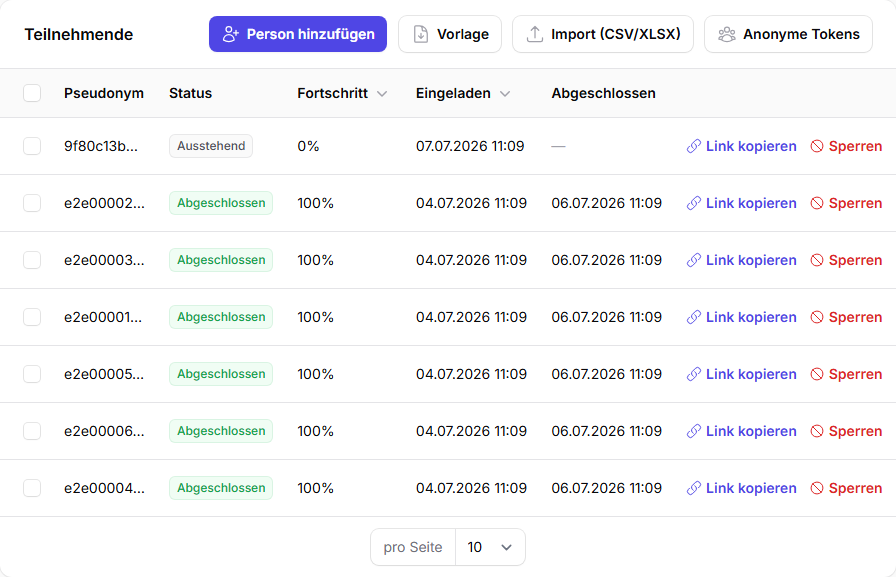The height and width of the screenshot is (577, 896).
Task: Block icon for e2e00006 row
Action: tap(817, 432)
